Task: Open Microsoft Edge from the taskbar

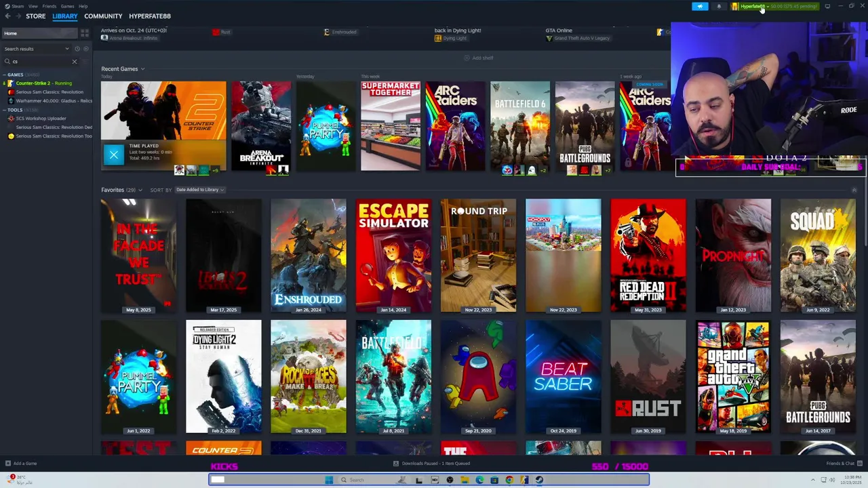Action: click(479, 480)
